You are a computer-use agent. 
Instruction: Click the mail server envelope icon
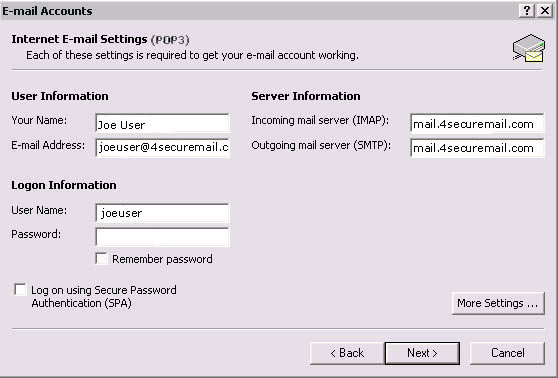(x=529, y=48)
